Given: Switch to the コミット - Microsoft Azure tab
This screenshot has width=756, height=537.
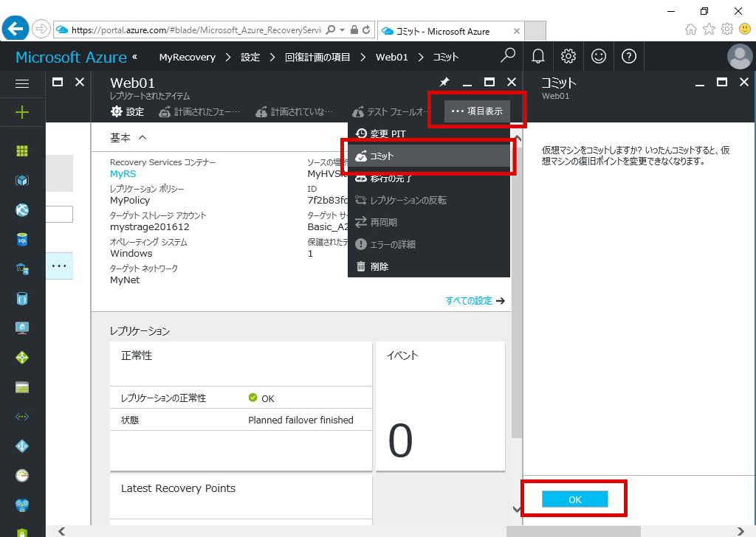Looking at the screenshot, I should (450, 31).
